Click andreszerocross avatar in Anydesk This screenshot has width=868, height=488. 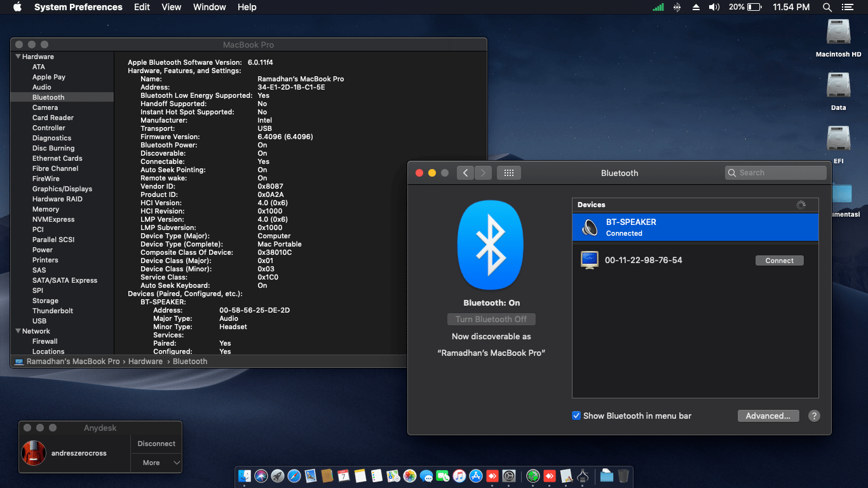point(34,453)
